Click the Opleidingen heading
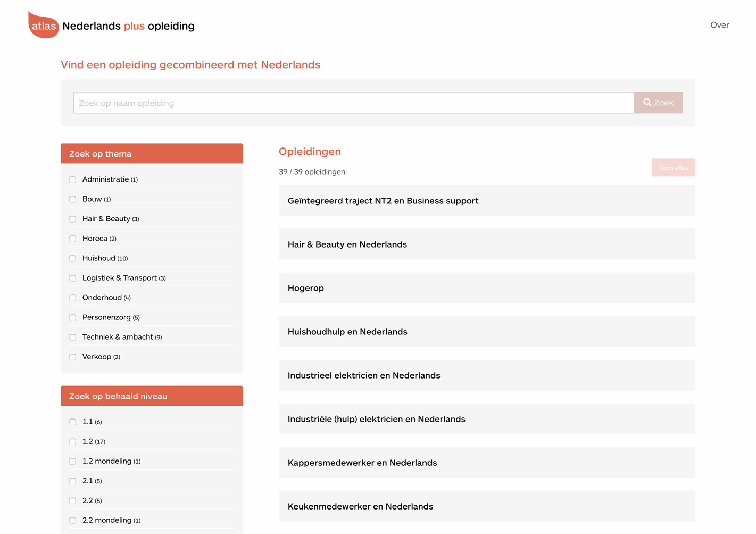The image size is (756, 534). [x=310, y=152]
